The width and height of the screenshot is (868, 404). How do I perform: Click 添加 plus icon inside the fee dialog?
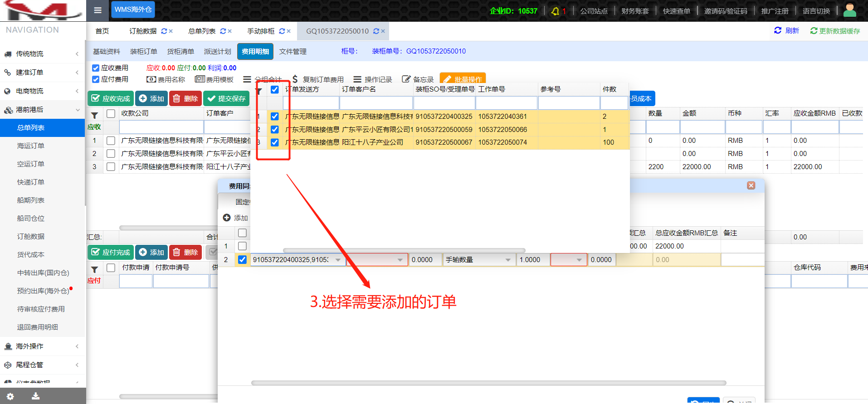click(227, 218)
